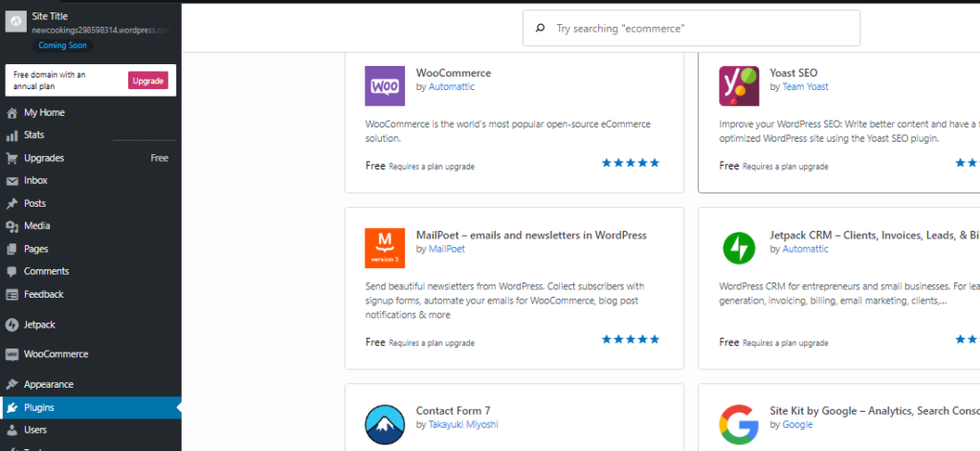Open the Contact Form 7 plugin title
Viewport: 980px width, 451px height.
pos(453,411)
